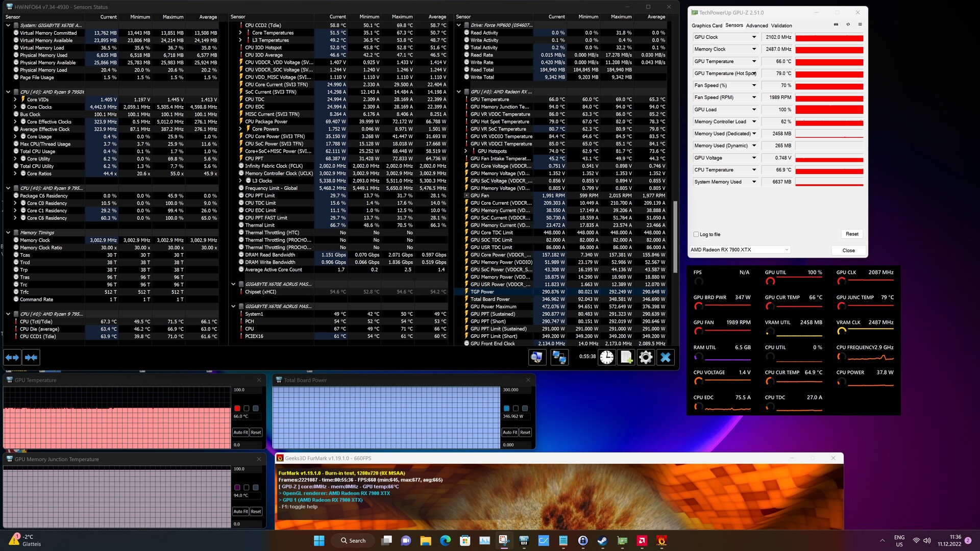Click the logging sheet icon with plus
Image resolution: width=980 pixels, height=551 pixels.
626,358
